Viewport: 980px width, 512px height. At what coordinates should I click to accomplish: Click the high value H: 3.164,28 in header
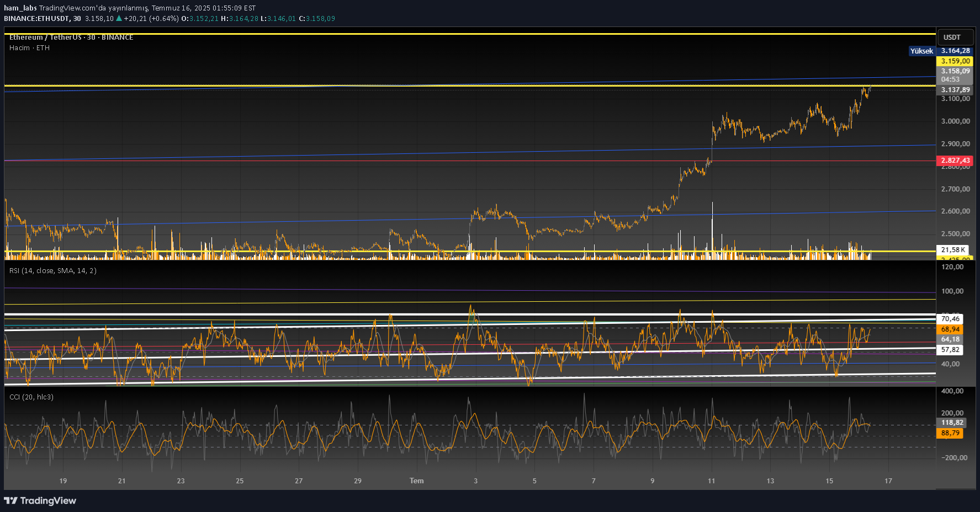tap(240, 19)
